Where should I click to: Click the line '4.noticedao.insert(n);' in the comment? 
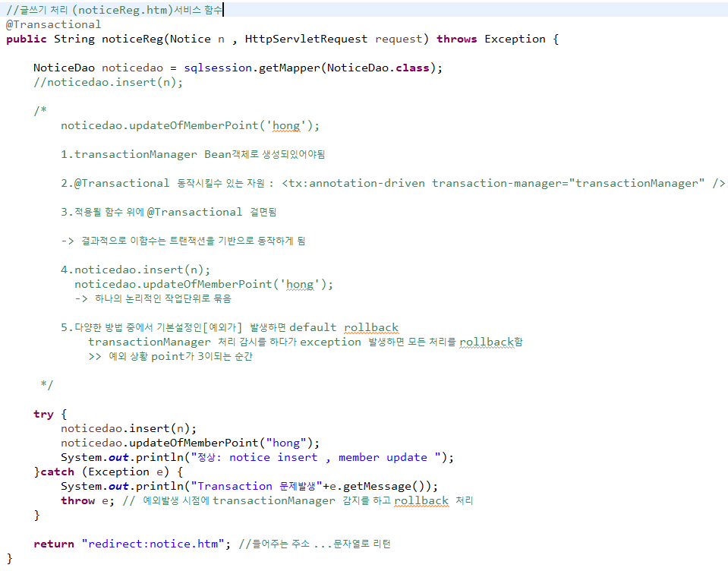point(135,270)
